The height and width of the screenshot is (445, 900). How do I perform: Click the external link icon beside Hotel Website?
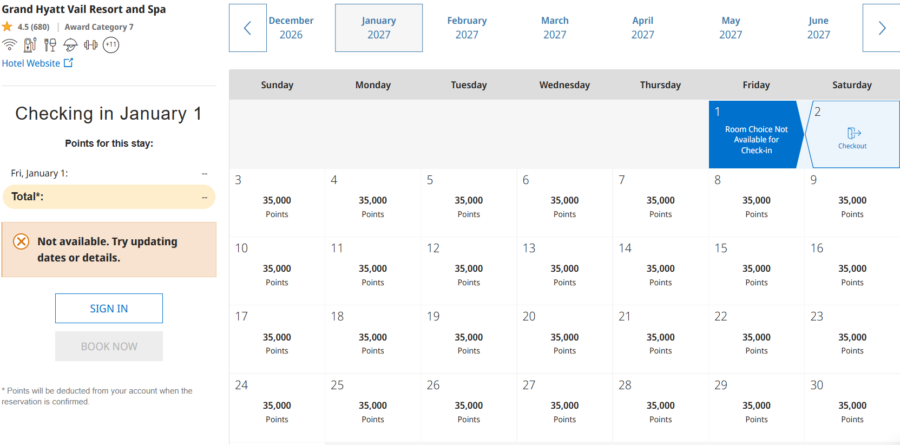[x=68, y=63]
